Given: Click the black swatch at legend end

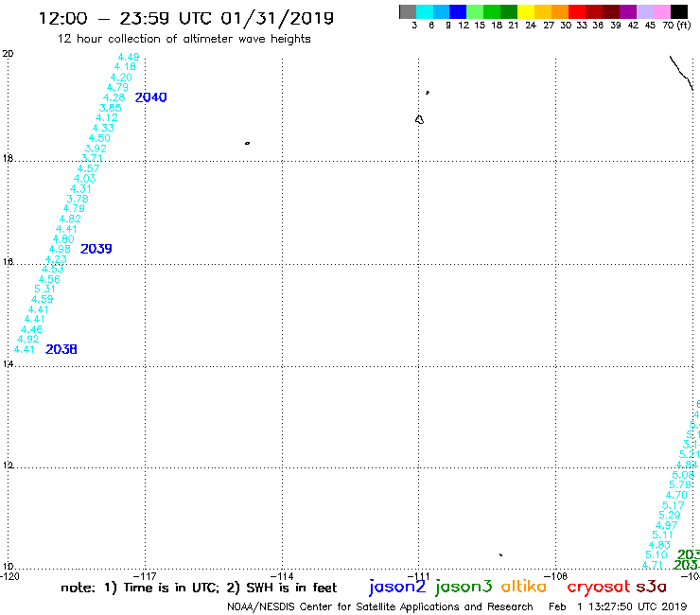Looking at the screenshot, I should (678, 11).
